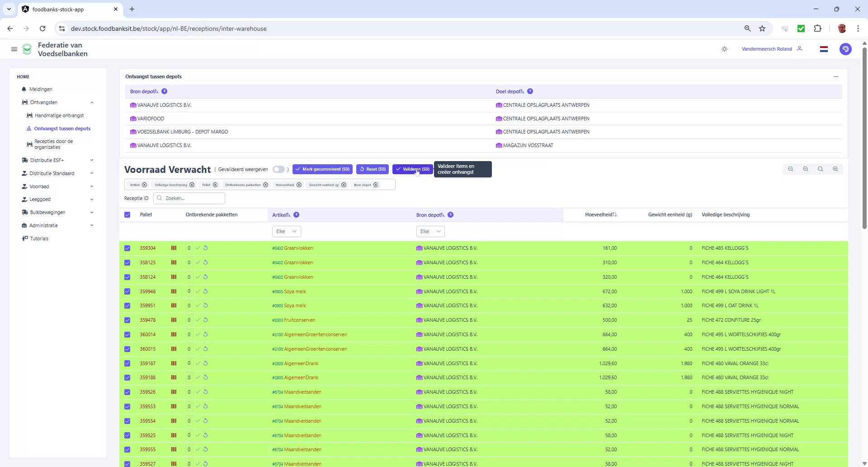Toggle the Gevalideerd weergeven switch
This screenshot has height=467, width=868.
click(279, 169)
